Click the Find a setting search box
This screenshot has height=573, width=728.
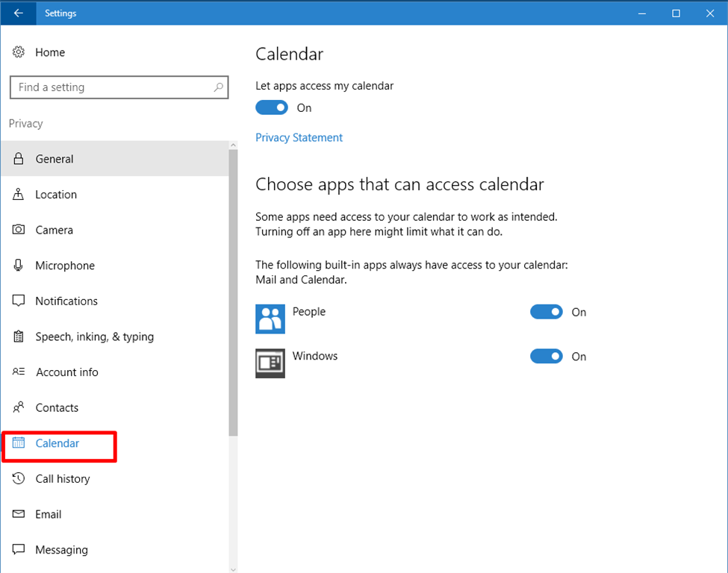(112, 87)
